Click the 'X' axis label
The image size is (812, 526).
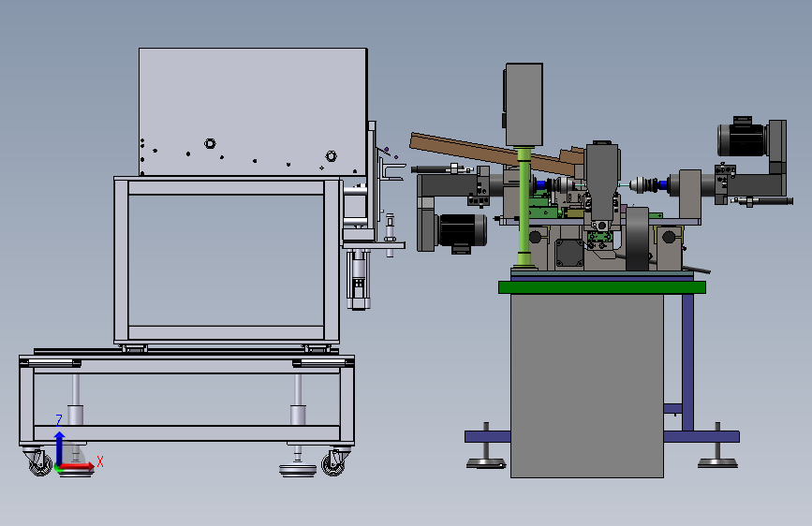100,461
